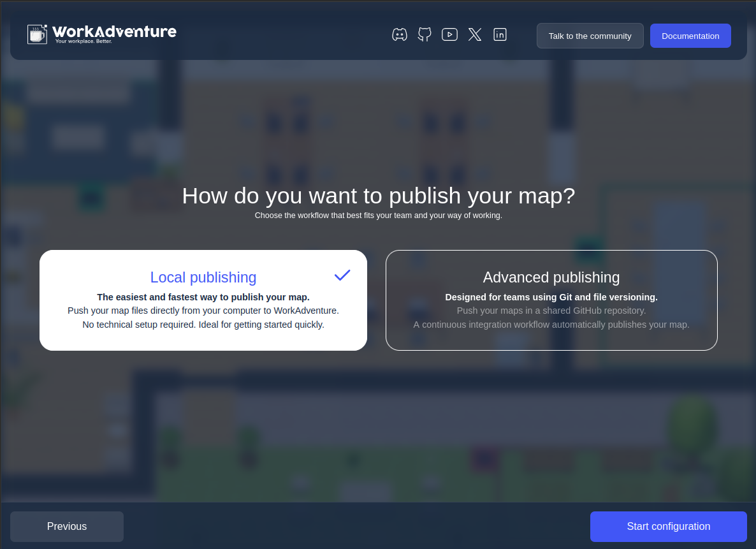Viewport: 756px width, 549px height.
Task: Select the Advanced publishing workflow card
Action: click(551, 300)
